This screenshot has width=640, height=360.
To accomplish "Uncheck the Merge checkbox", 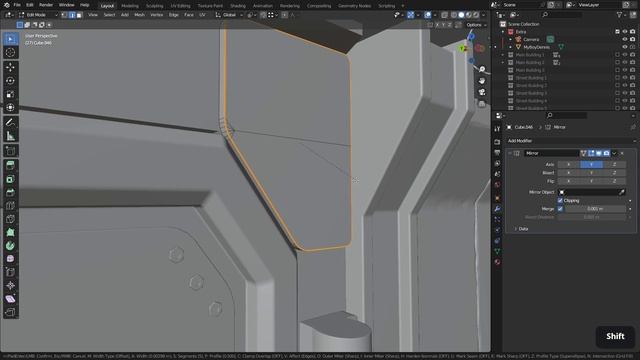I will [x=560, y=209].
